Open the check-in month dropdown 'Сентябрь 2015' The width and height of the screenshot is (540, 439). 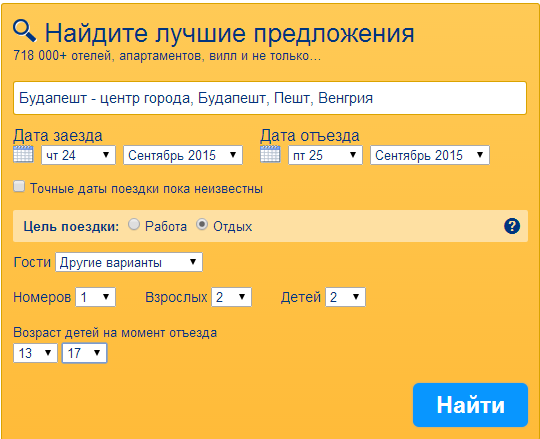point(183,155)
